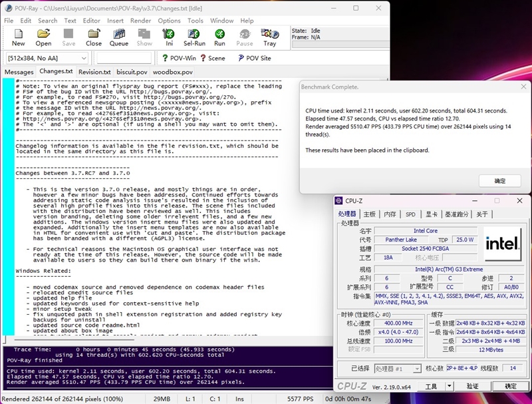This screenshot has height=404, width=532.
Task: Select the Changes.txt tab
Action: [x=56, y=71]
